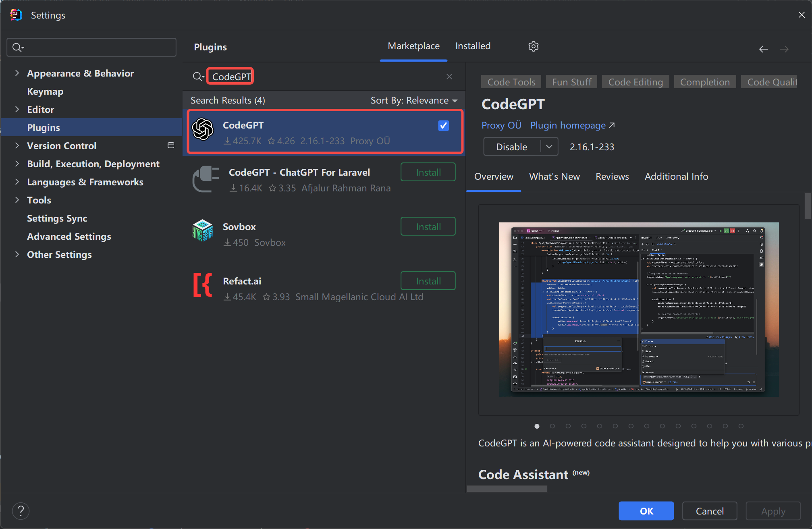812x529 pixels.
Task: Click the settings search magnifier icon
Action: click(x=17, y=48)
